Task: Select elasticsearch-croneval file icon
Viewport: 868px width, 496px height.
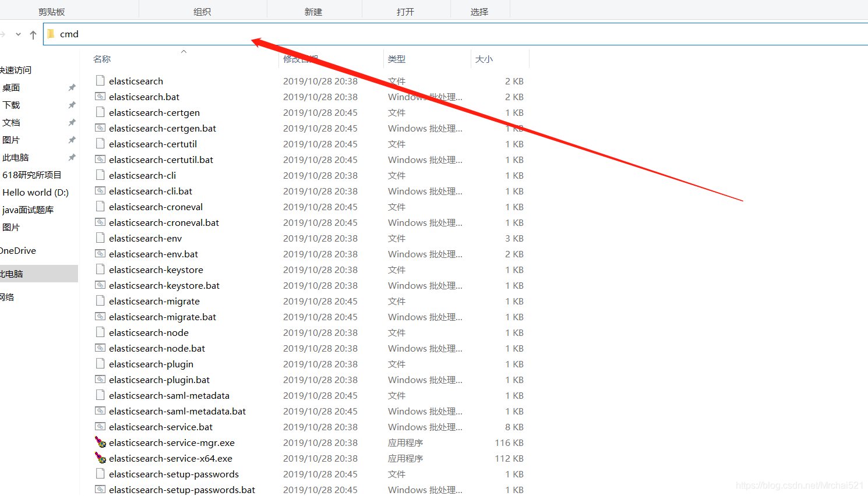Action: tap(100, 206)
